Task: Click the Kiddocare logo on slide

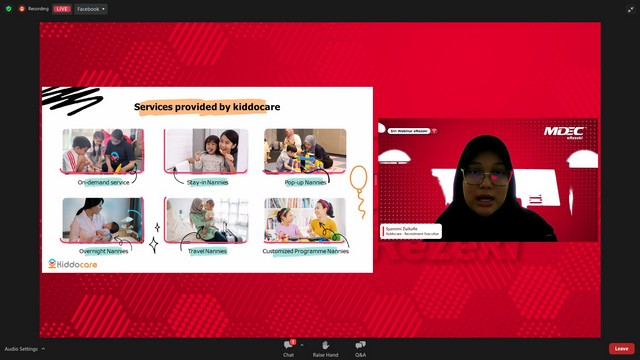Action: point(73,264)
